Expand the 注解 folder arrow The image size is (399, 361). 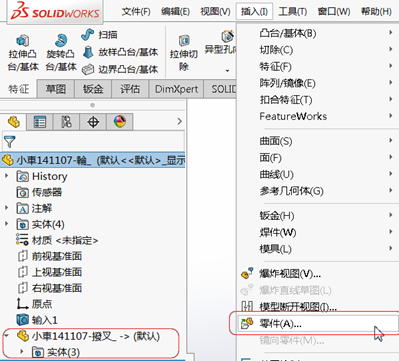[x=6, y=208]
